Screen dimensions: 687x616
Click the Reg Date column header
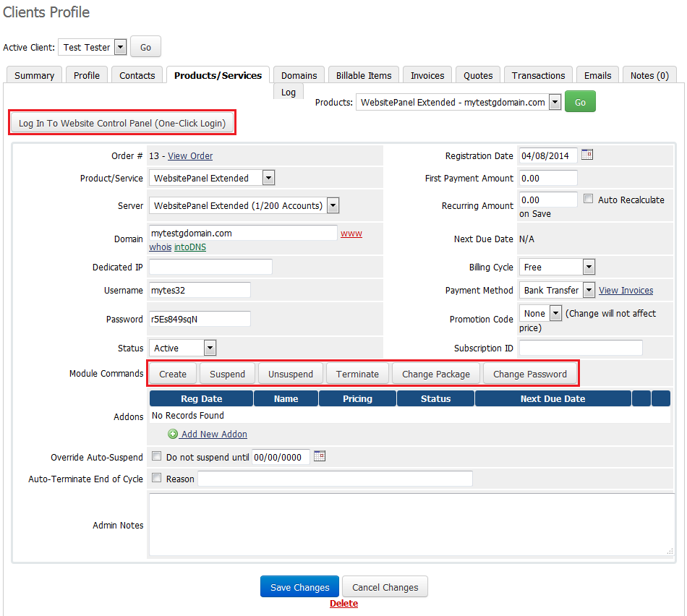pyautogui.click(x=201, y=398)
